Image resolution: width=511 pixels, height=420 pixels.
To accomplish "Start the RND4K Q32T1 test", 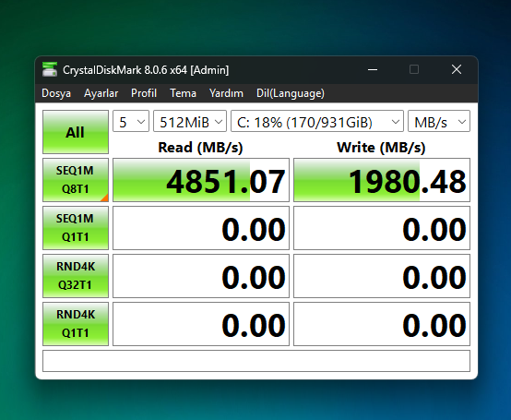I will point(76,276).
